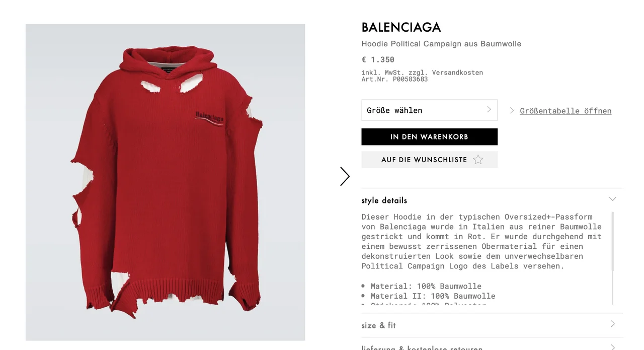Open the Größentabelle öffnen link
Viewport: 644px width, 350px height.
point(566,111)
